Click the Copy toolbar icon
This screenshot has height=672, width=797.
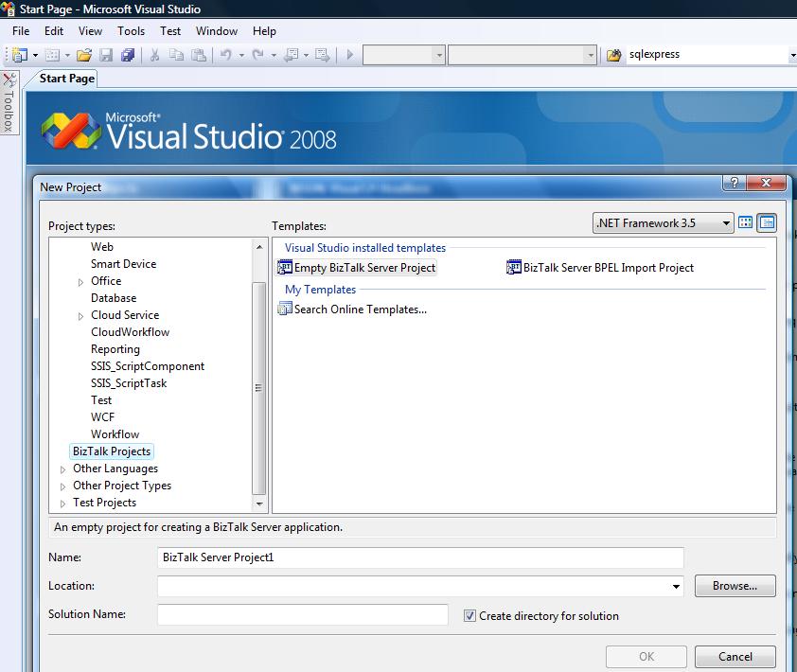coord(176,54)
